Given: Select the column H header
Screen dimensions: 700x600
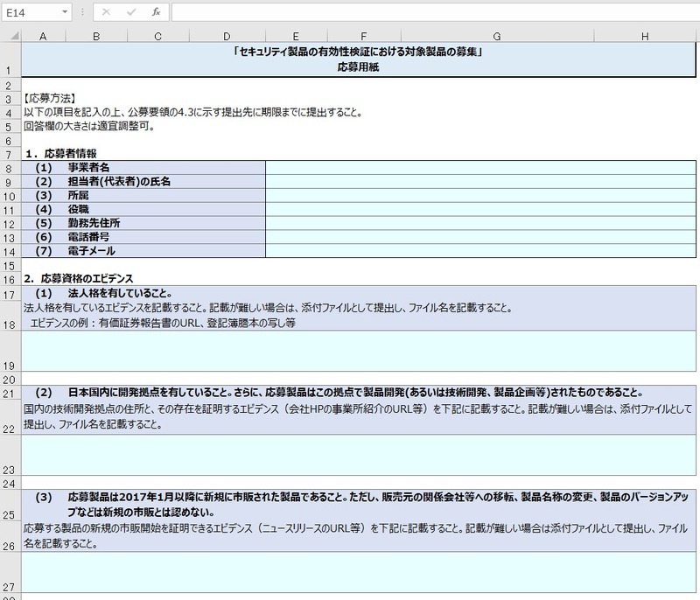Looking at the screenshot, I should pyautogui.click(x=644, y=36).
